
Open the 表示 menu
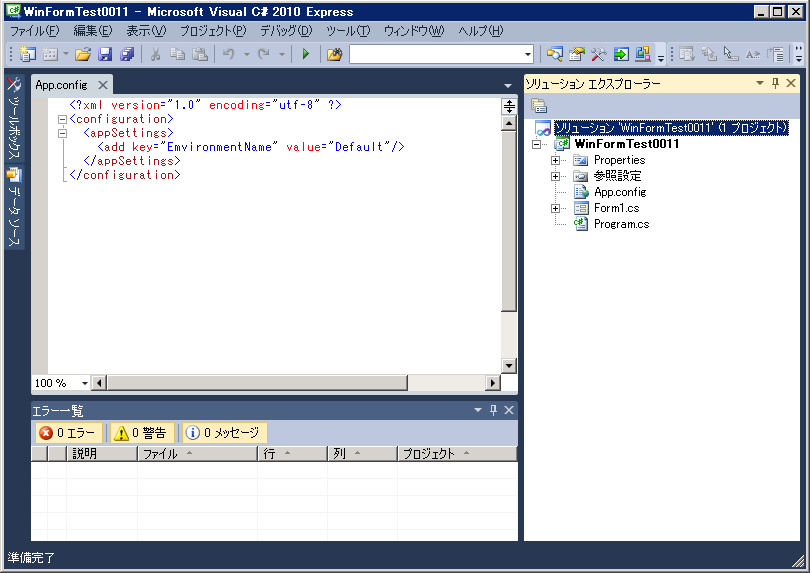[x=146, y=31]
